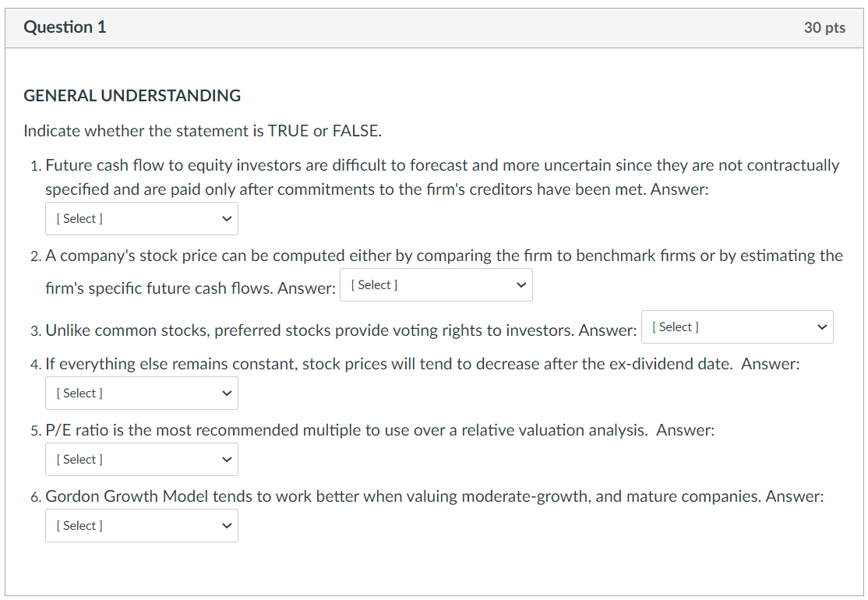
Task: Open the answer choices for statement 5
Action: [x=141, y=459]
